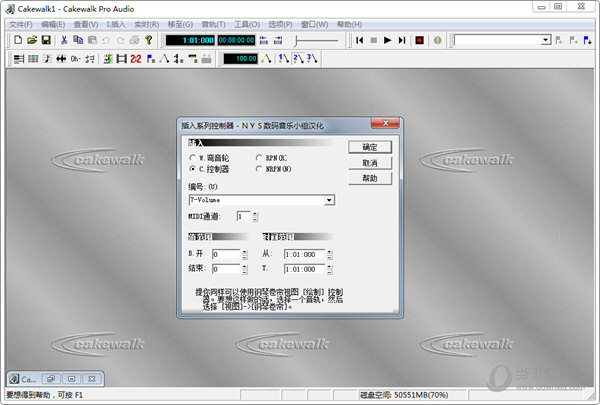Open the 文件(F) menu
The width and height of the screenshot is (600, 405).
[21, 24]
